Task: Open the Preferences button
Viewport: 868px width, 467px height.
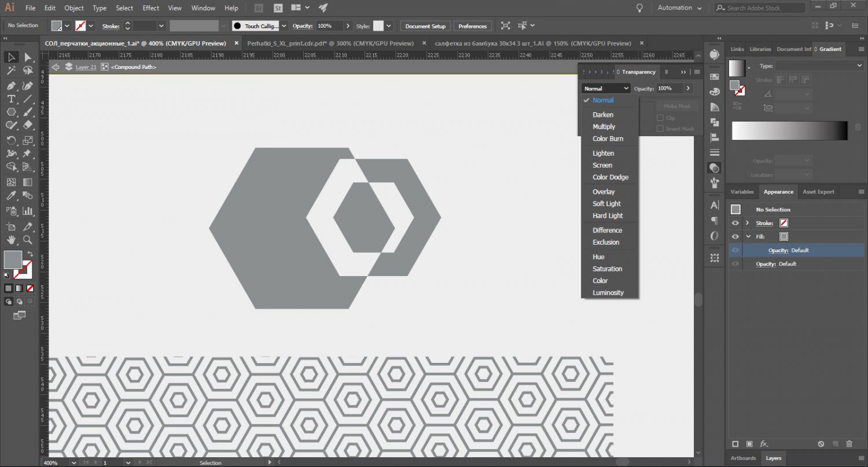Action: 473,26
